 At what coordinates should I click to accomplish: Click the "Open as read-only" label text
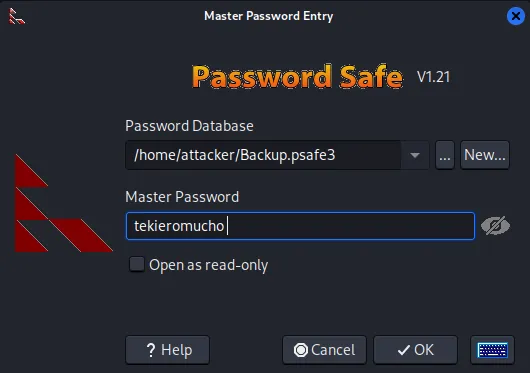[x=209, y=265]
